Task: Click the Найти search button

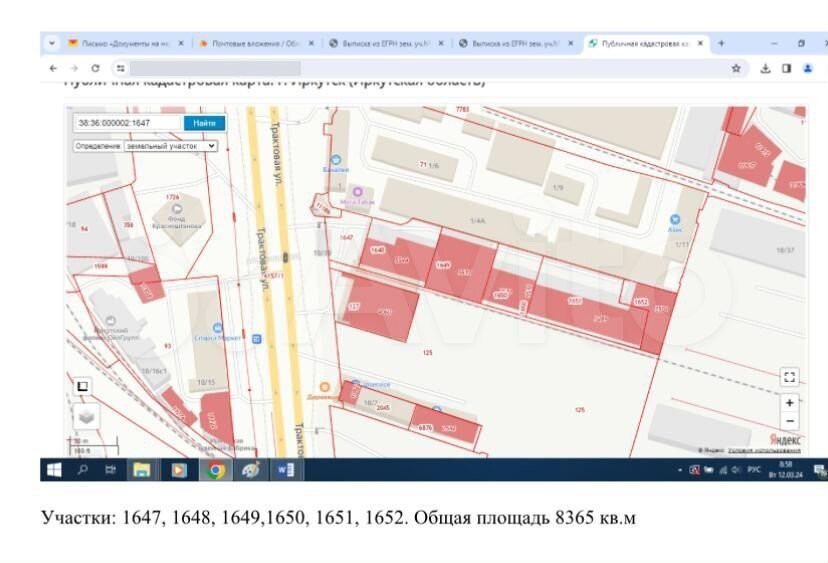Action: [204, 123]
